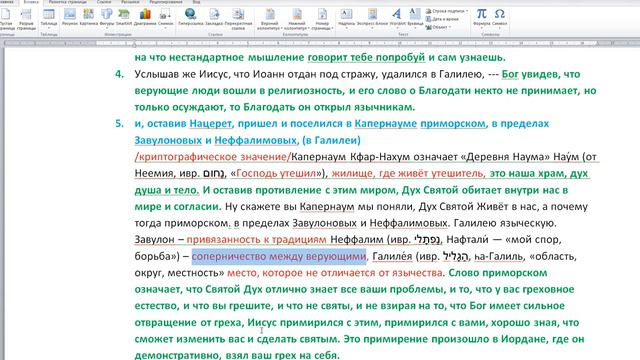Expand the Снимок screenshot dropdown

point(165,19)
